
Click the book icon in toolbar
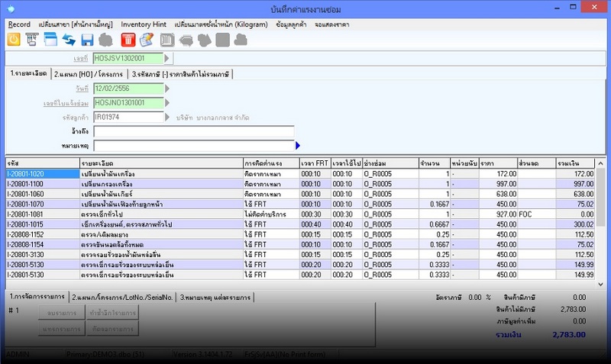point(168,40)
